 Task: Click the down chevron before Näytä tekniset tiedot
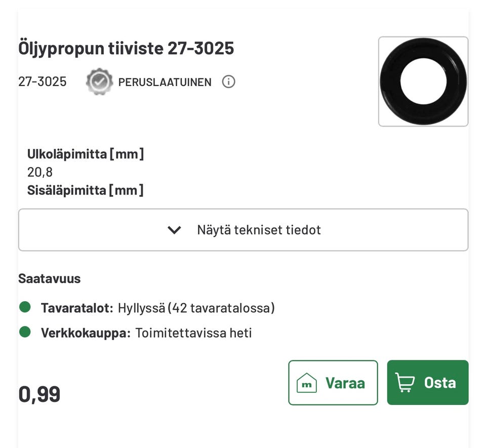[174, 230]
